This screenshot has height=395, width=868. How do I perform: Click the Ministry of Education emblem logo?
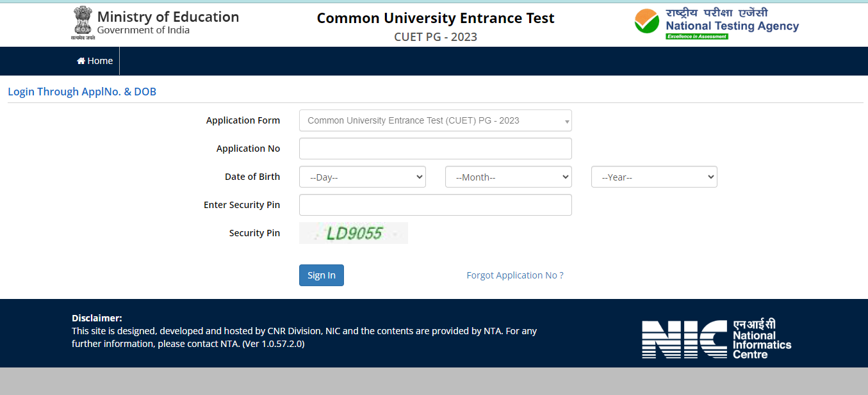82,23
